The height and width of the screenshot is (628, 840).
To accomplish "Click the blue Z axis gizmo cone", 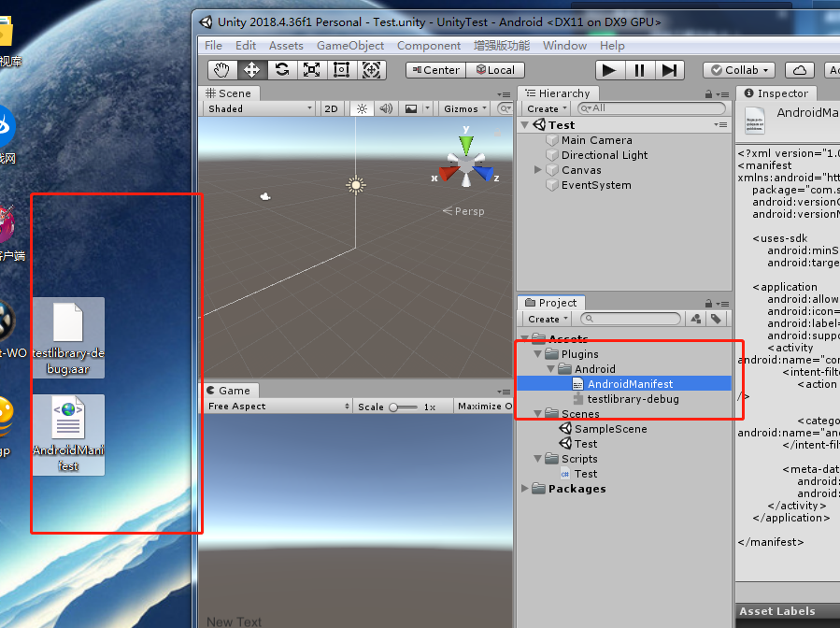I will pyautogui.click(x=483, y=173).
